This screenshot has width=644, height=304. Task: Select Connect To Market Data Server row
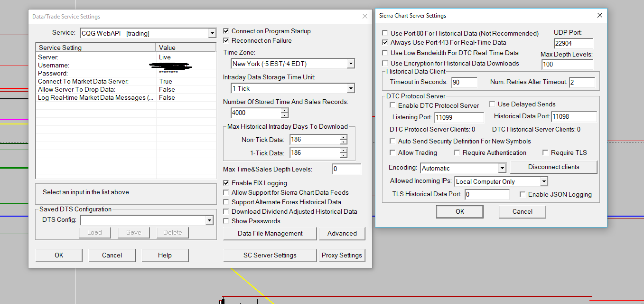[126, 81]
